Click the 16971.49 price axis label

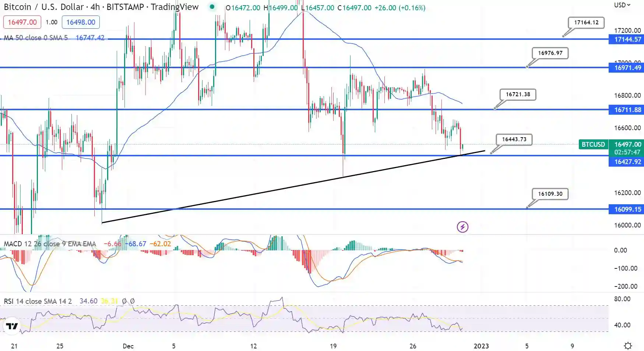626,67
